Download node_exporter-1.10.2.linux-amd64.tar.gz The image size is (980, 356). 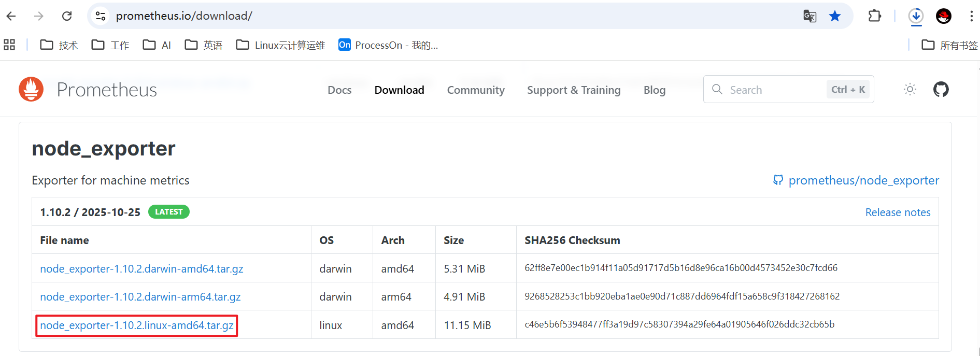(137, 325)
